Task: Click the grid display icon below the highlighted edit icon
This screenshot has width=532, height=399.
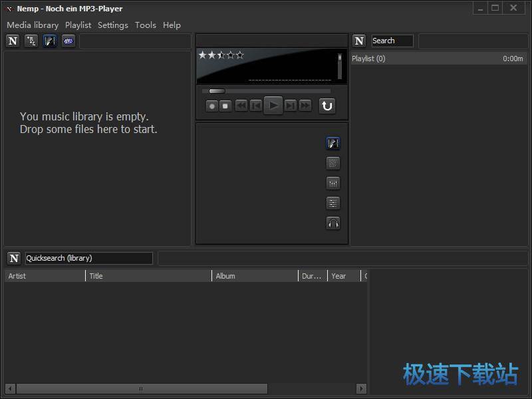Action: click(333, 162)
